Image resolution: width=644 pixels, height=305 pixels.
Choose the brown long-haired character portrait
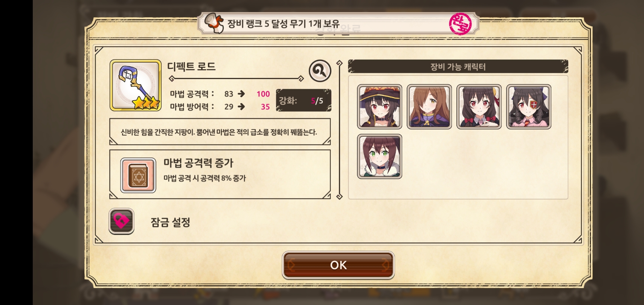(429, 107)
